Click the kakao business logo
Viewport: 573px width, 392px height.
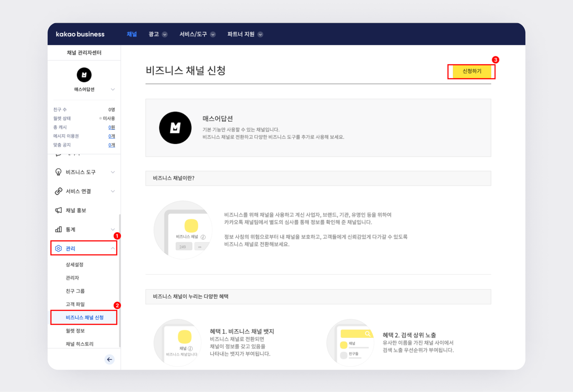pos(80,34)
